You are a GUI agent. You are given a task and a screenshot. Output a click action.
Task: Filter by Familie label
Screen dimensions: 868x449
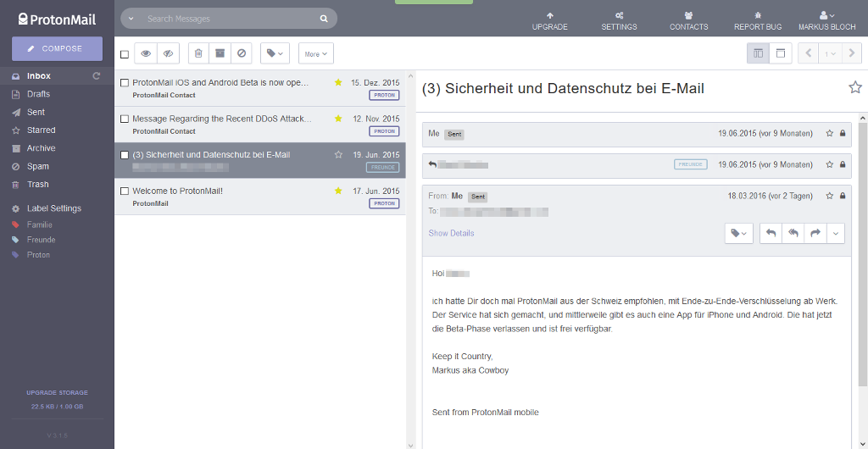[x=40, y=225]
